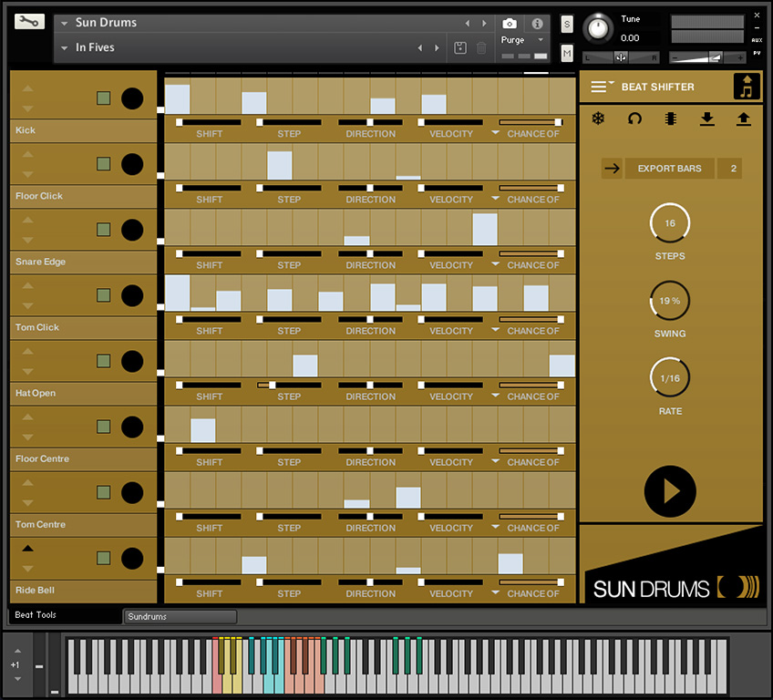Click the Hat Open black trigger circle
This screenshot has height=700, width=773.
[x=132, y=361]
